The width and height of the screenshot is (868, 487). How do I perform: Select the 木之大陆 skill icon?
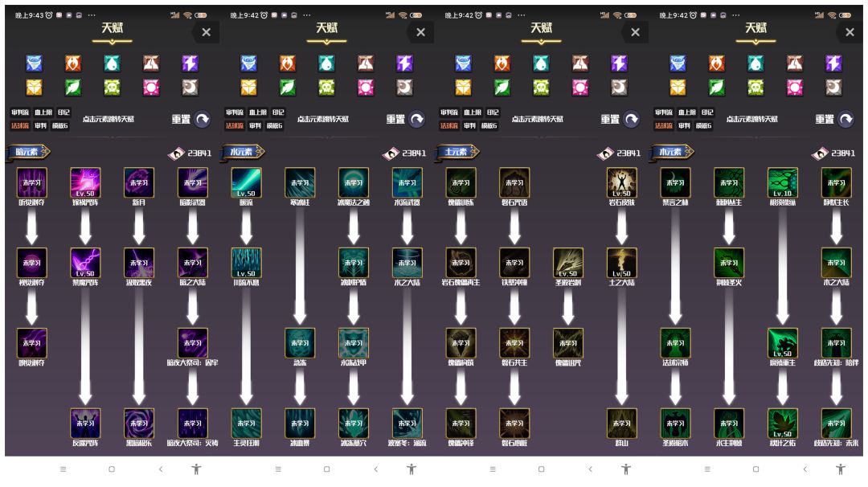click(x=836, y=263)
